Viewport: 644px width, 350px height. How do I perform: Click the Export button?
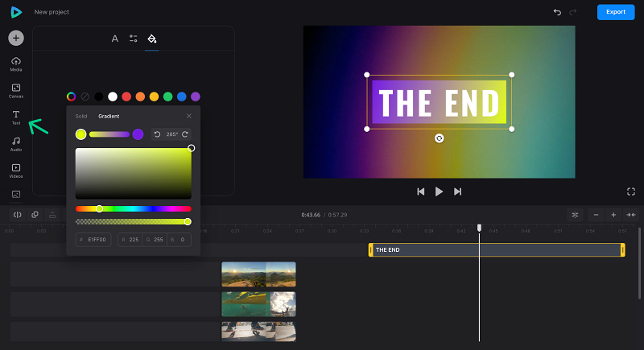click(x=616, y=12)
